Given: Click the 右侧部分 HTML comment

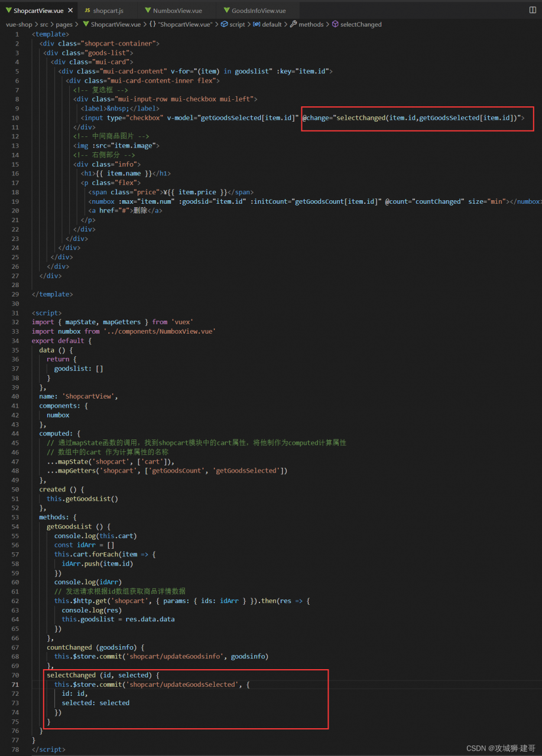Looking at the screenshot, I should (103, 155).
